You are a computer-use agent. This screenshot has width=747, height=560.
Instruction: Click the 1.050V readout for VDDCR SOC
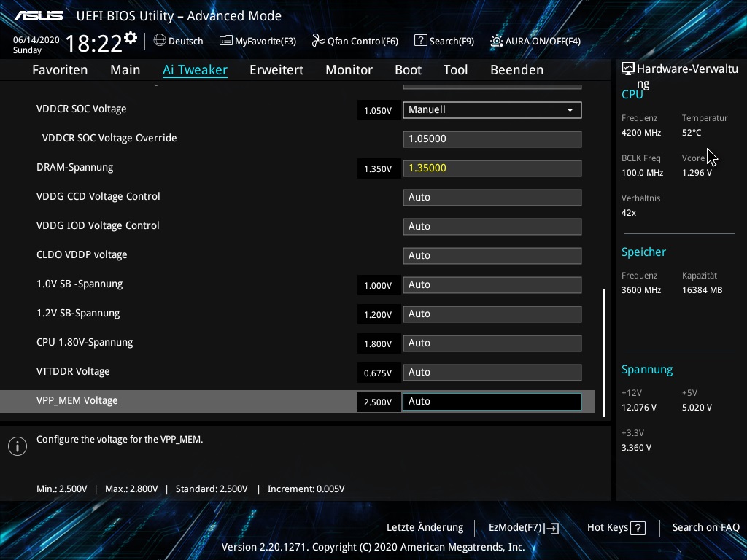point(379,111)
